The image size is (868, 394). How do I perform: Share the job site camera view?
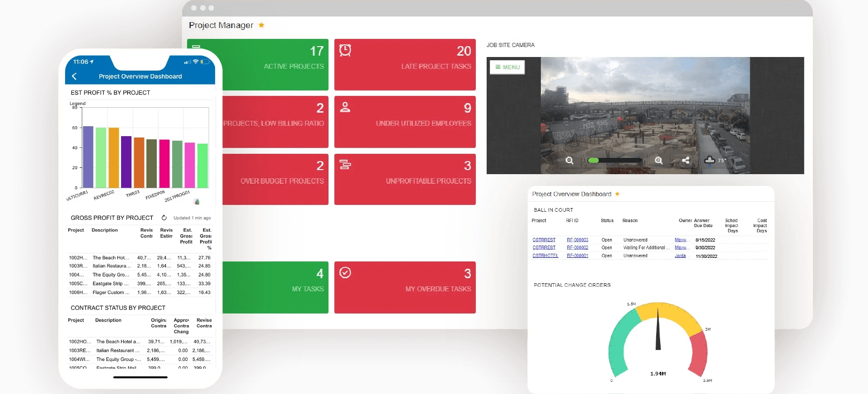[x=685, y=160]
